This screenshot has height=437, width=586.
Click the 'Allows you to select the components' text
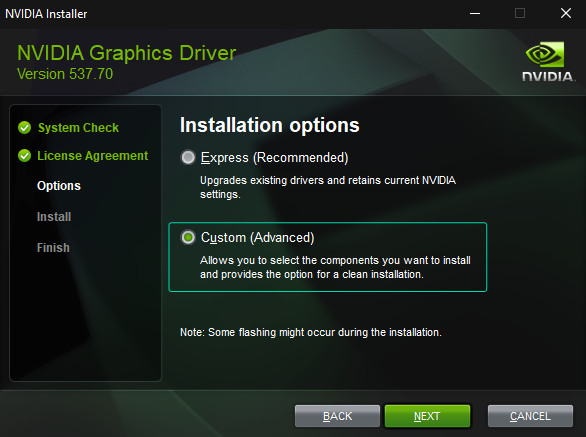click(335, 267)
